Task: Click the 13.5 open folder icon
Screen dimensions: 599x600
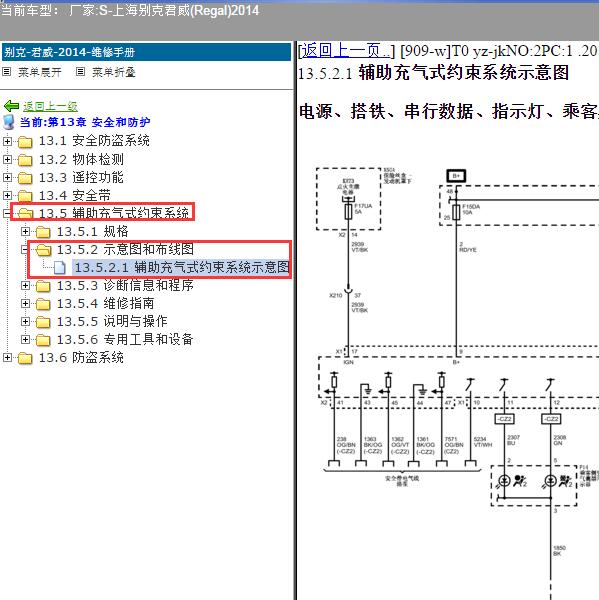Action: (x=25, y=214)
